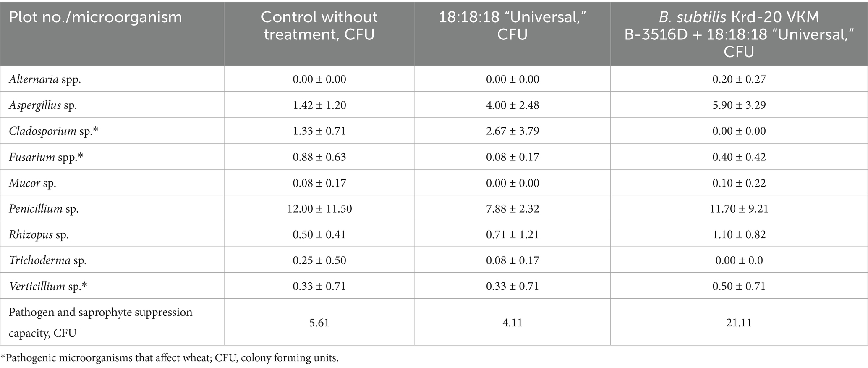Select the Trichoderma sp. row label
Image resolution: width=868 pixels, height=368 pixels.
click(x=48, y=260)
